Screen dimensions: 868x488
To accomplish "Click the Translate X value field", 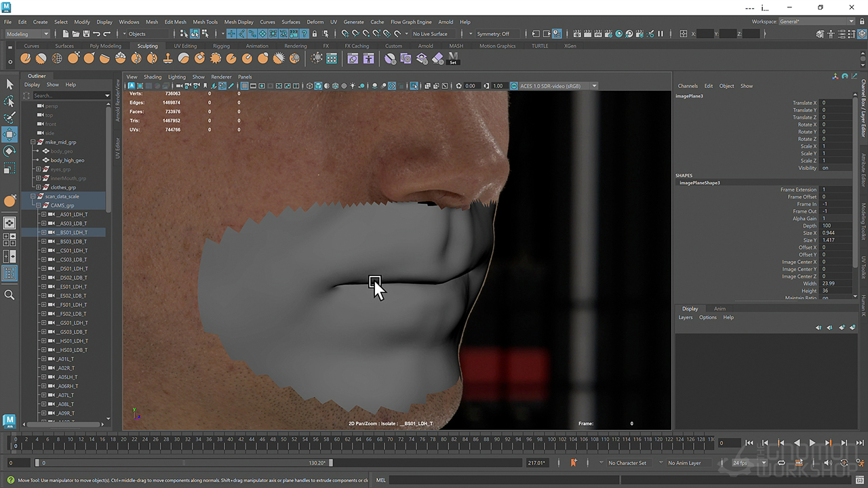I will click(x=835, y=103).
